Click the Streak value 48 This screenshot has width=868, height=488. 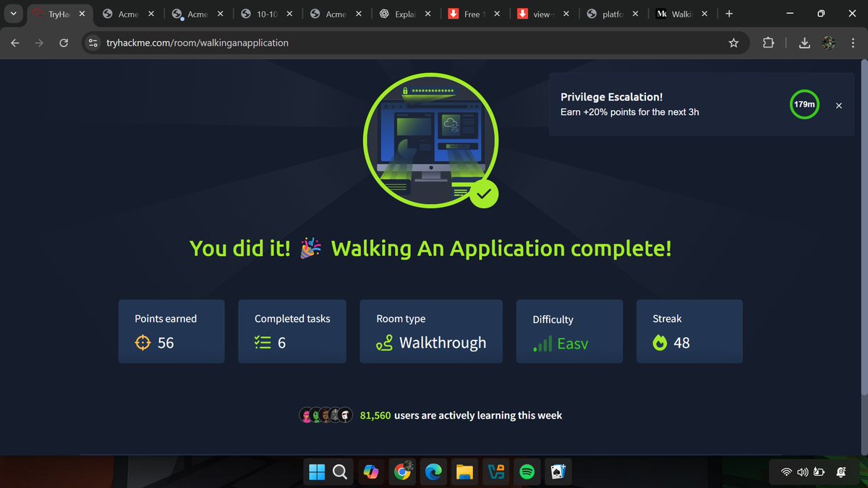(681, 343)
